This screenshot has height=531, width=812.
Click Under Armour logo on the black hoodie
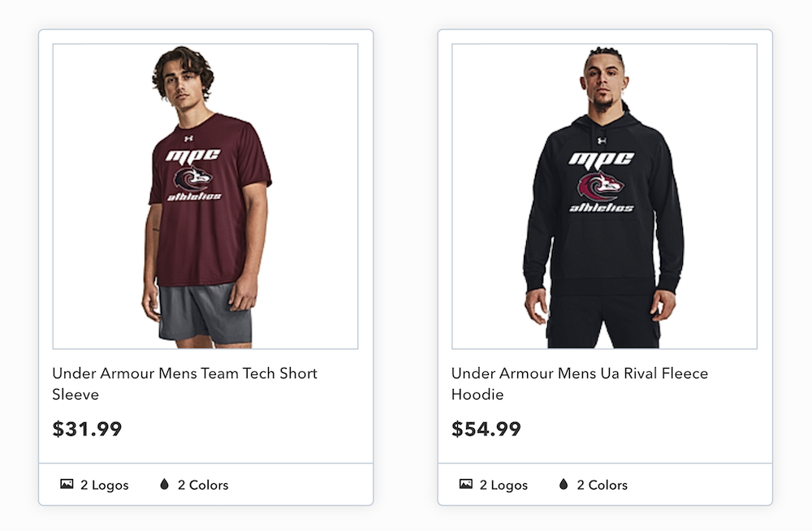click(x=602, y=141)
